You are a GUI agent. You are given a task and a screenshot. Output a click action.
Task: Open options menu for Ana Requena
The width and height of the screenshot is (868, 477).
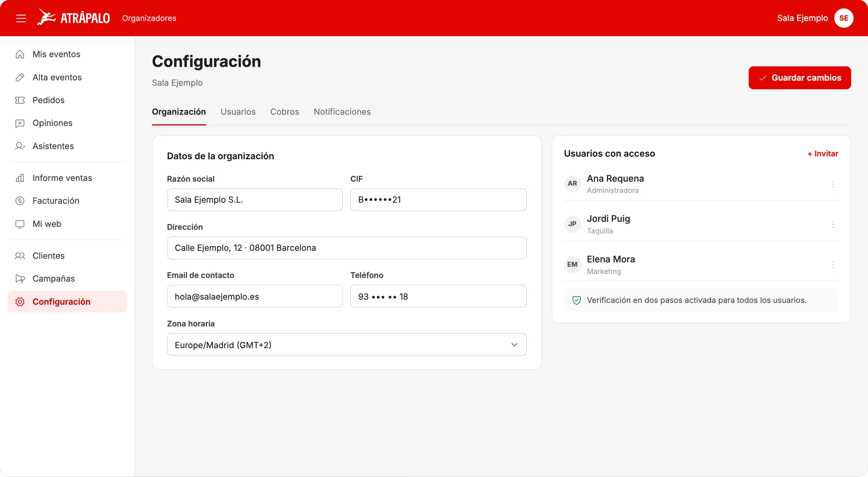833,184
